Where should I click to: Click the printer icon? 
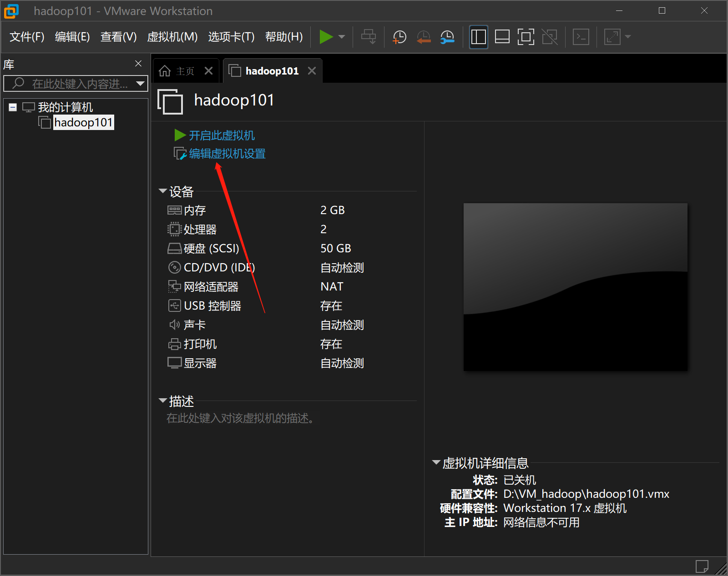click(175, 344)
